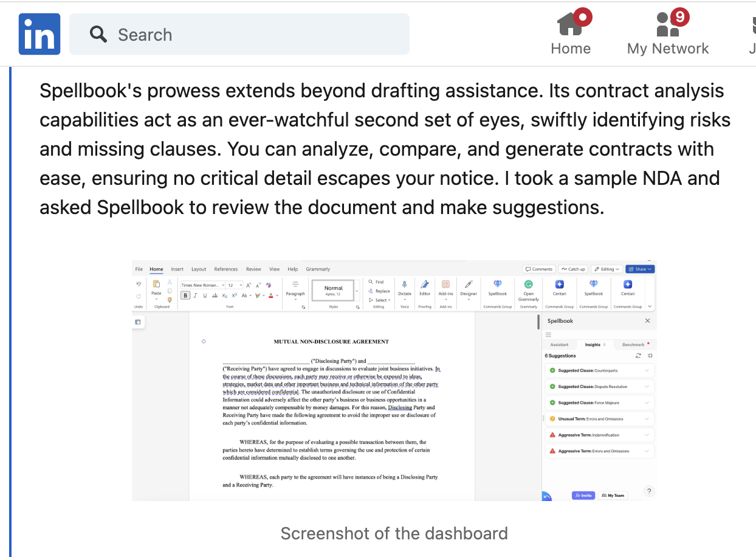Collapse the ribbon using the chevron
Image resolution: width=756 pixels, height=557 pixels.
point(650,306)
